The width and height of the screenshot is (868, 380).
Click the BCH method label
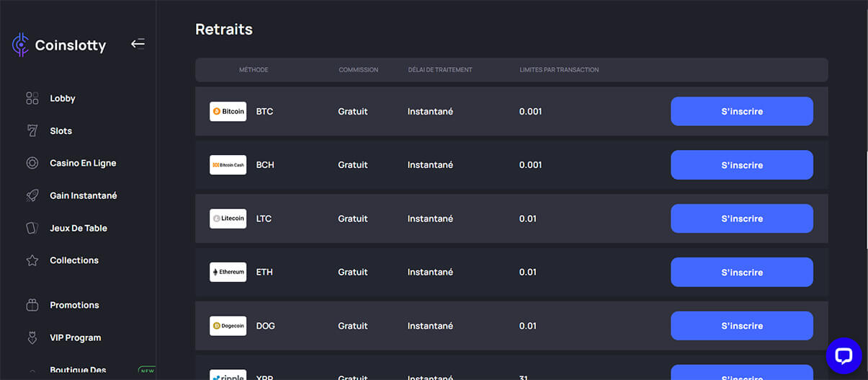pos(265,165)
